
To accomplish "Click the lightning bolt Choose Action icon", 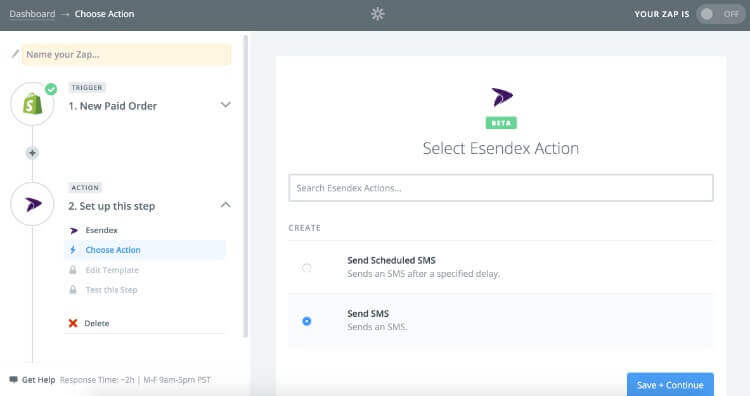I will point(73,250).
